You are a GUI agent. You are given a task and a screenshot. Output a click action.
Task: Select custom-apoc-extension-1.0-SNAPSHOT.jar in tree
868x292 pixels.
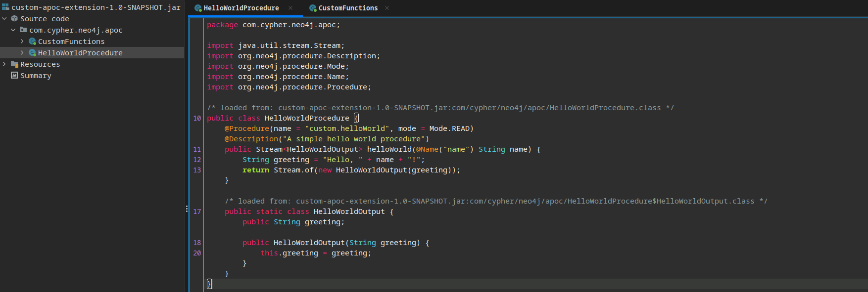click(x=96, y=7)
